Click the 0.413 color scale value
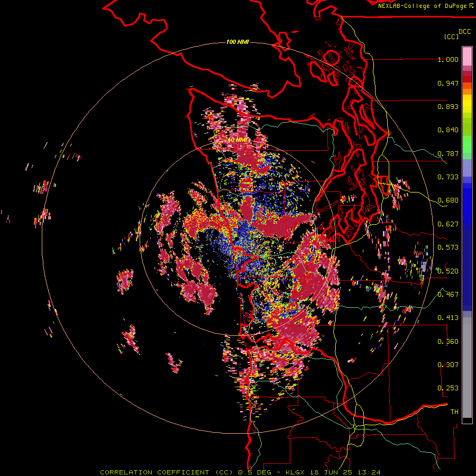 pyautogui.click(x=448, y=318)
